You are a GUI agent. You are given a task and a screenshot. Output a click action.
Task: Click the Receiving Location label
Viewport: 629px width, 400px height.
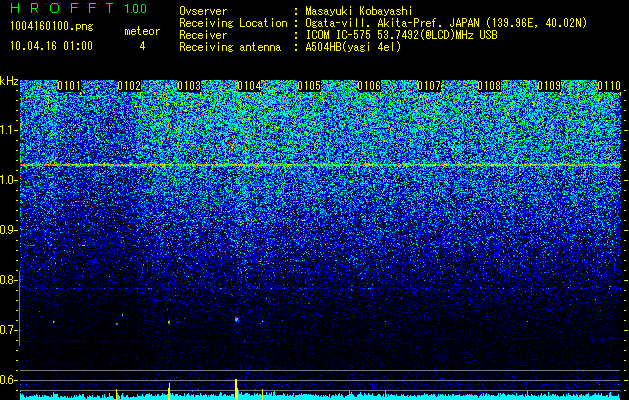coord(233,23)
